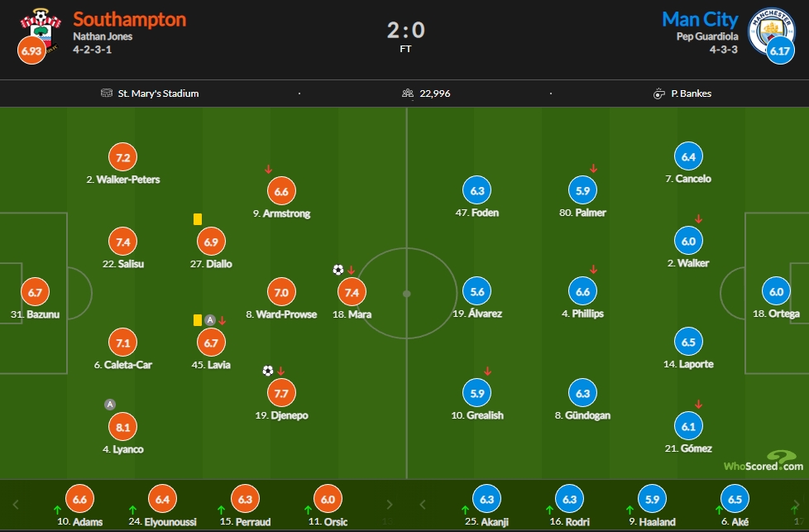Select Lyanco's 8.1 rating circle
The image size is (809, 532).
click(x=122, y=427)
